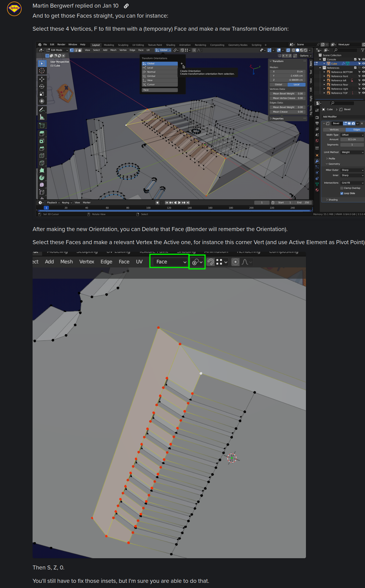365x588 pixels.
Task: Open Limit Method Weight dropdown
Action: [x=352, y=152]
